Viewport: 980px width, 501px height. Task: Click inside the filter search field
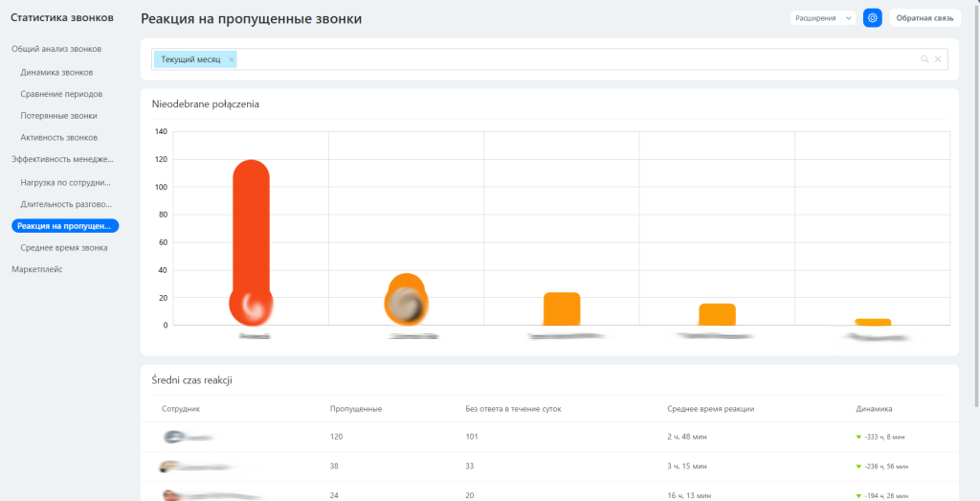click(574, 59)
